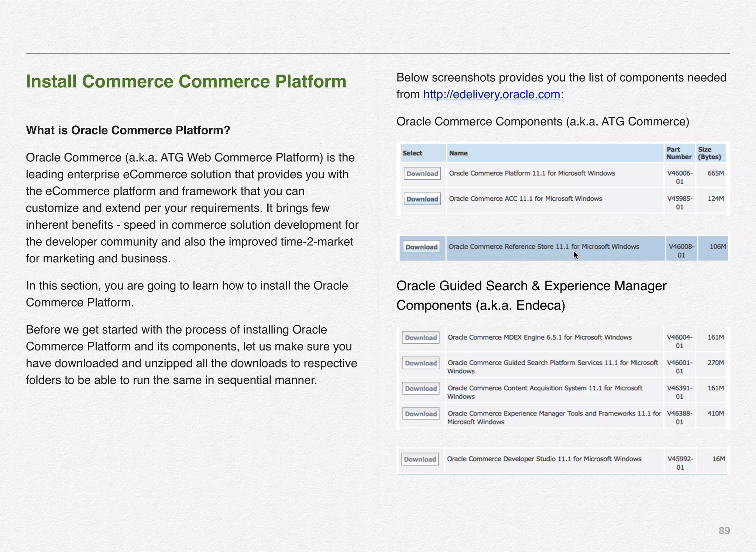Download Experience Manager Tools and Frameworks
Image resolution: width=756 pixels, height=552 pixels.
(x=421, y=414)
